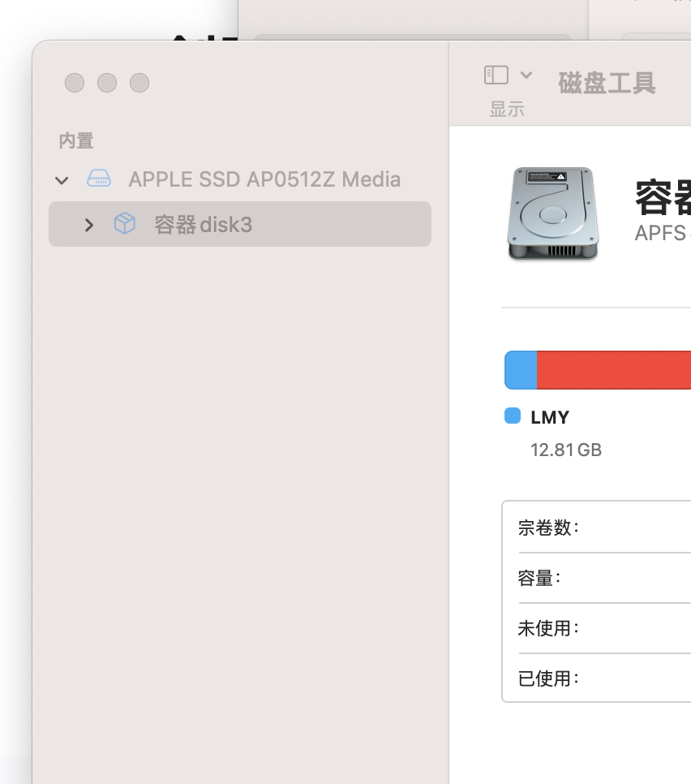Open the 显示 dropdown menu

point(508,89)
